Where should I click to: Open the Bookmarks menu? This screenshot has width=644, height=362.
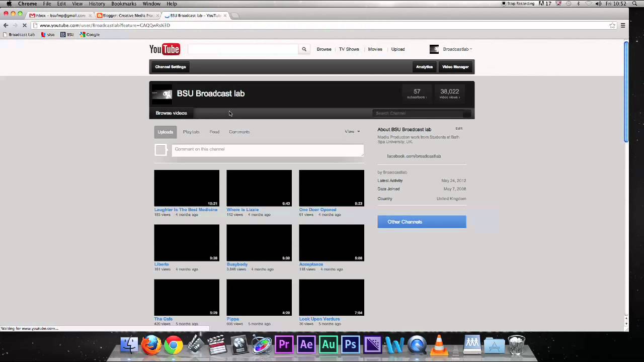point(124,4)
